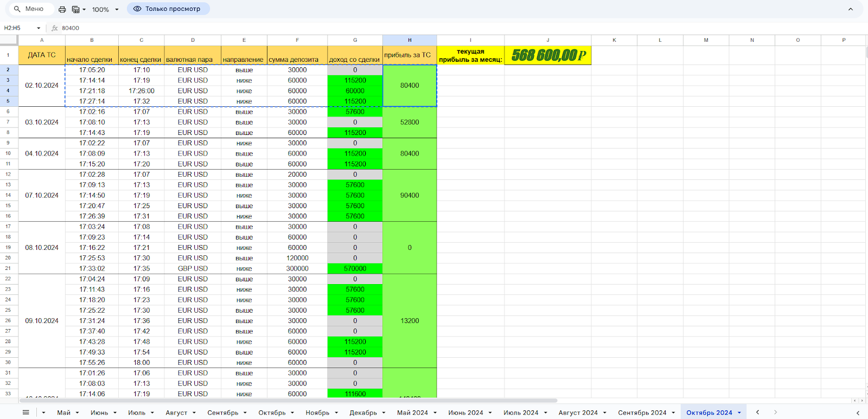The width and height of the screenshot is (868, 419).
Task: Click the Меню search field
Action: (x=31, y=9)
